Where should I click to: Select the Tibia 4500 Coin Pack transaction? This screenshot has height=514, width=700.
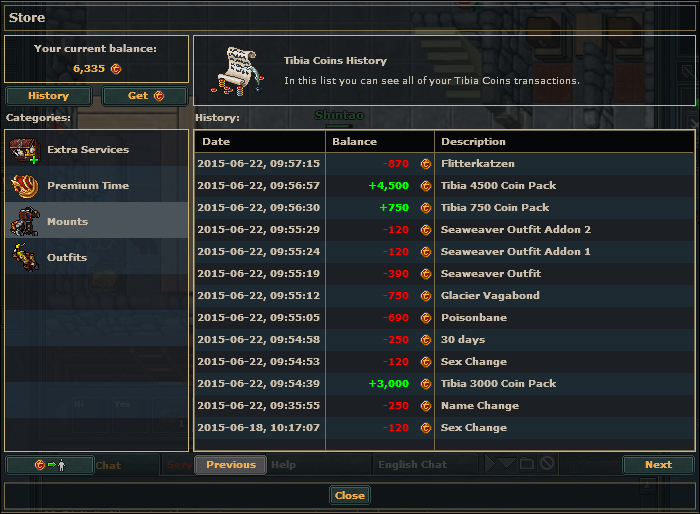click(498, 186)
